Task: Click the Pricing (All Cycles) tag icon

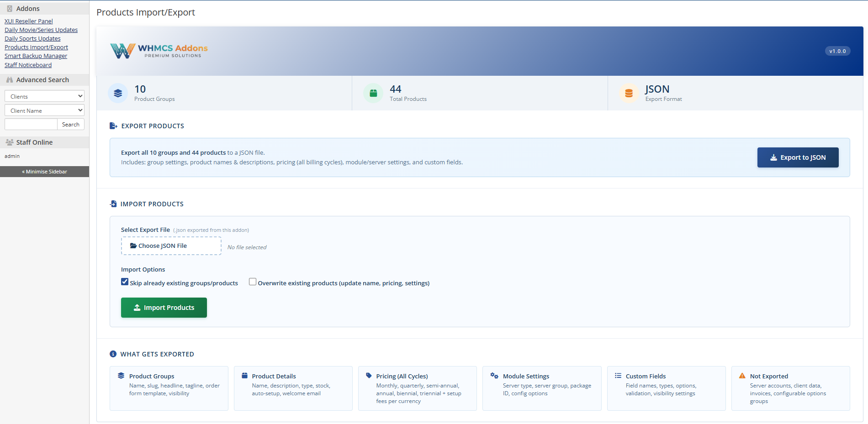Action: 368,375
